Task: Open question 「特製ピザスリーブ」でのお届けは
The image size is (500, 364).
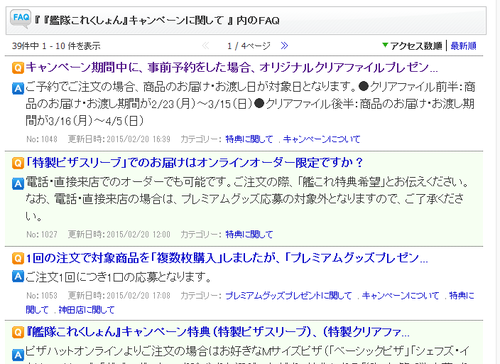Action: [194, 163]
